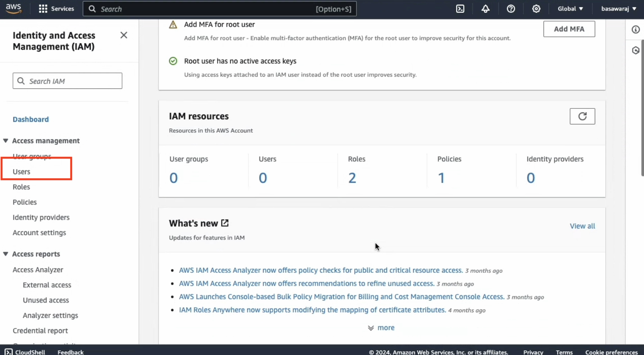
Task: Open What's new external link icon
Action: coord(225,223)
